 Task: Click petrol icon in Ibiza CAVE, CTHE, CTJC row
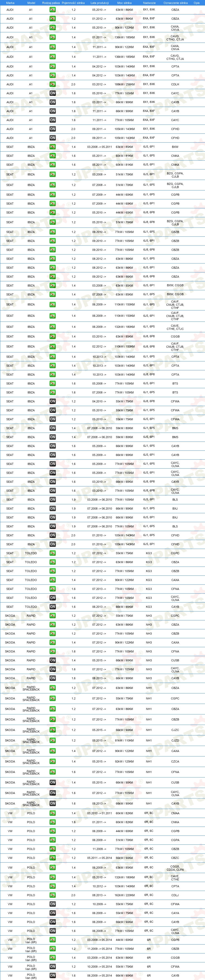coord(52,327)
